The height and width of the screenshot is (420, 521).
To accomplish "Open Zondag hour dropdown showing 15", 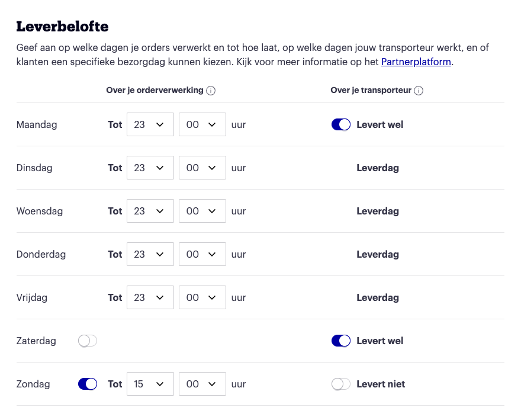I will 150,384.
